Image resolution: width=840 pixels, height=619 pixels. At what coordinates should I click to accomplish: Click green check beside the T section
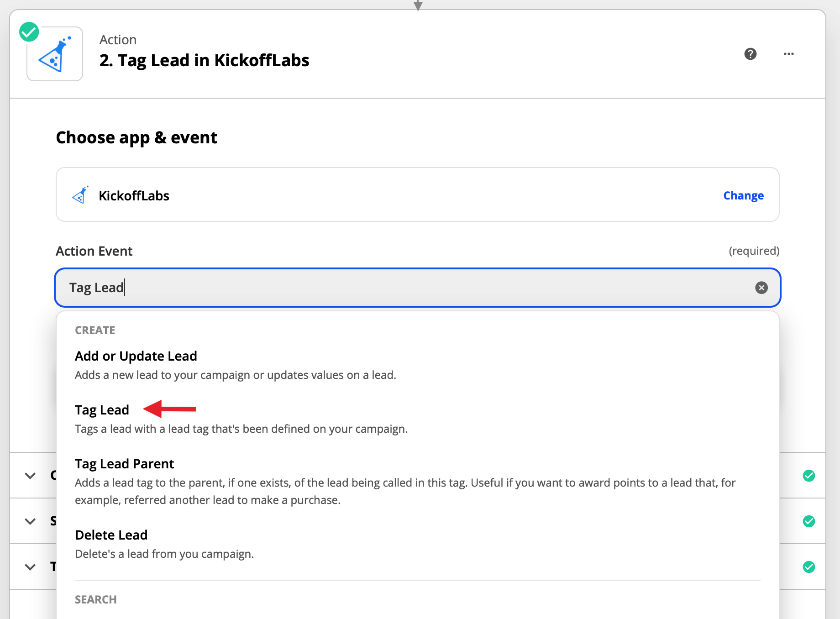click(x=809, y=567)
